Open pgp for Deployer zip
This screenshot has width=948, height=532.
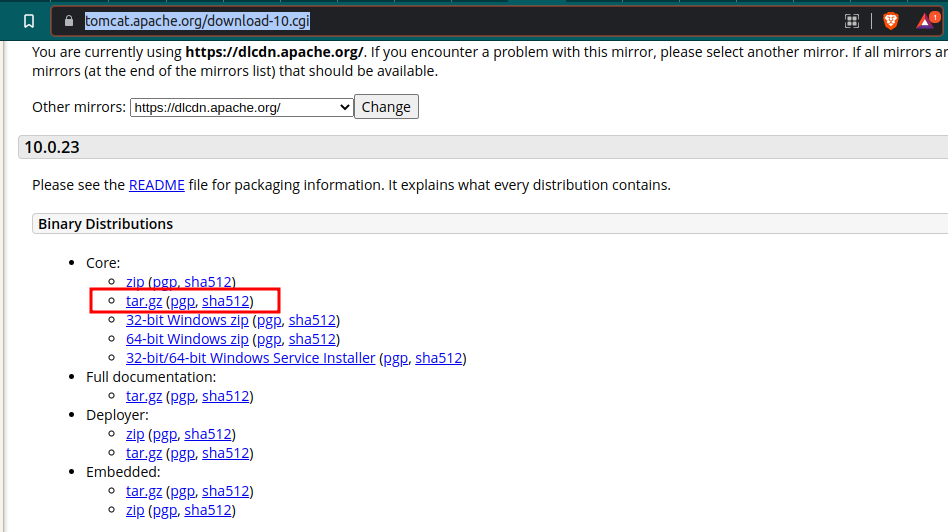tap(165, 434)
